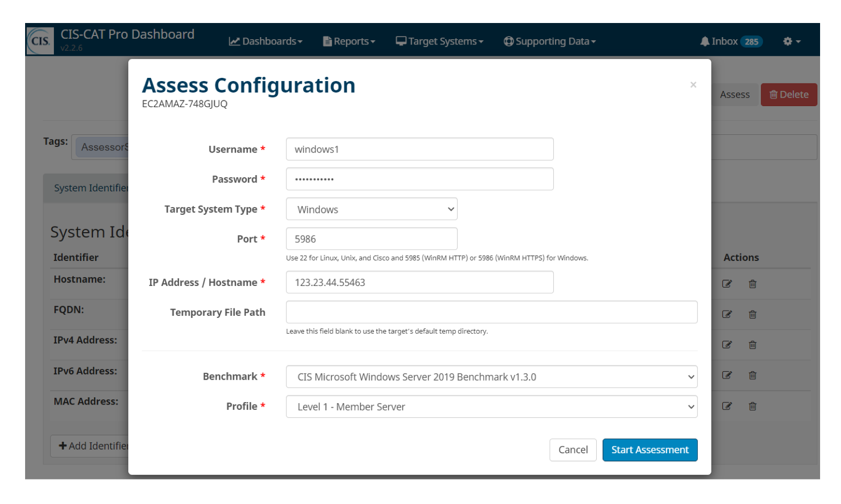Open the Benchmark selection dropdown
The width and height of the screenshot is (841, 504).
pos(491,377)
